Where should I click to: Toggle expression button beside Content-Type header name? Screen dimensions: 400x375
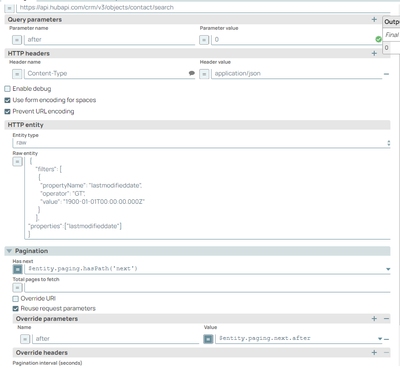click(x=17, y=74)
